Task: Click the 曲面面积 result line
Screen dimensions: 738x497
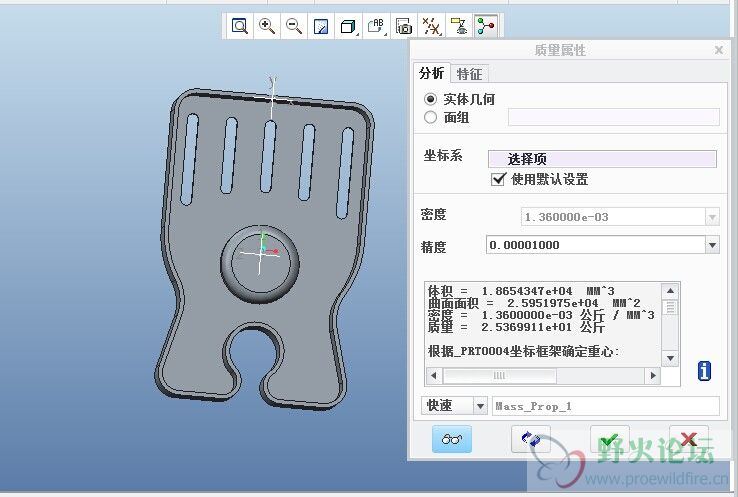Action: [x=534, y=303]
